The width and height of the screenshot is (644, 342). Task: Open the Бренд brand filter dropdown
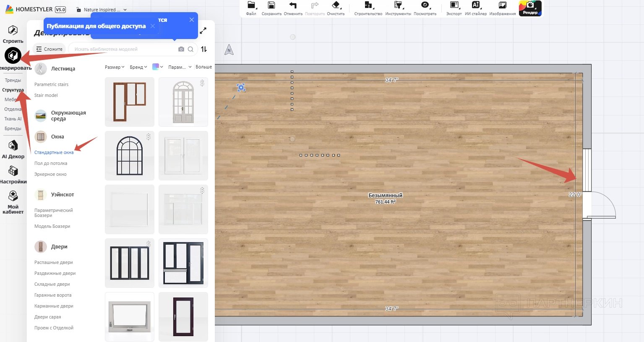(x=138, y=67)
